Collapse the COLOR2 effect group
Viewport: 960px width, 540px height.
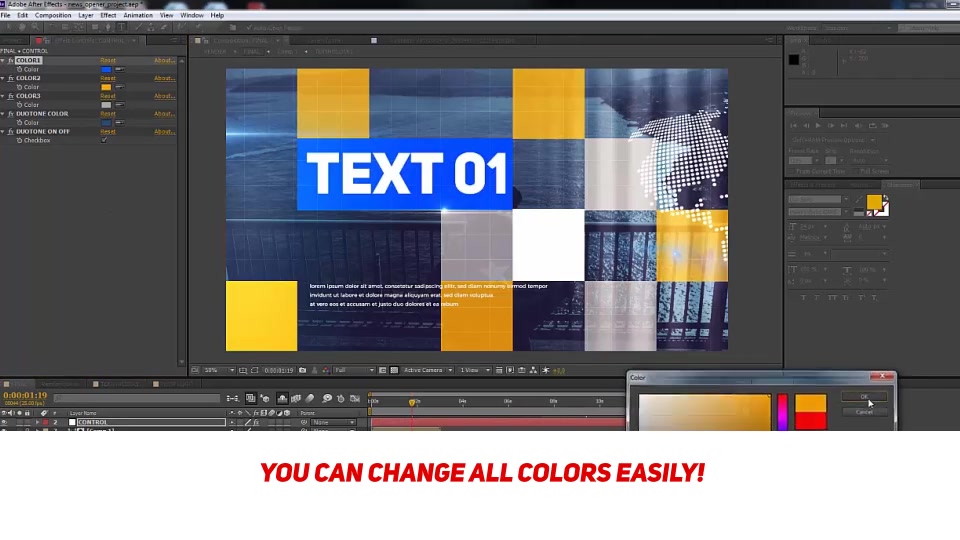point(3,78)
